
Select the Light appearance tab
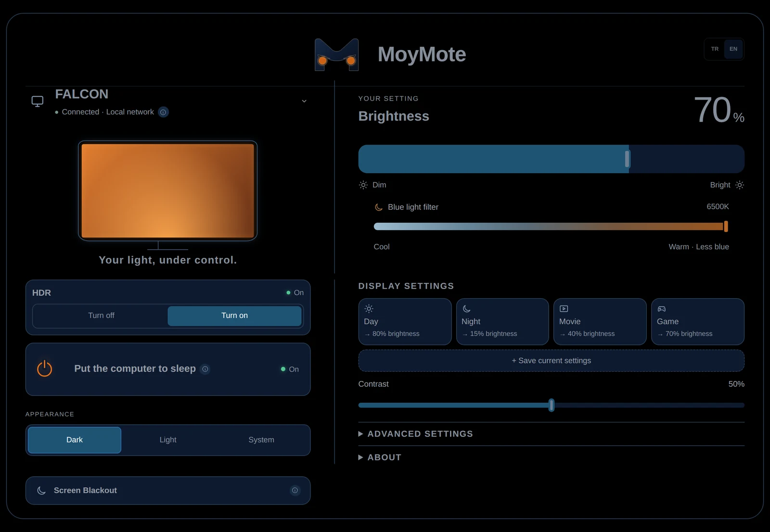[168, 440]
